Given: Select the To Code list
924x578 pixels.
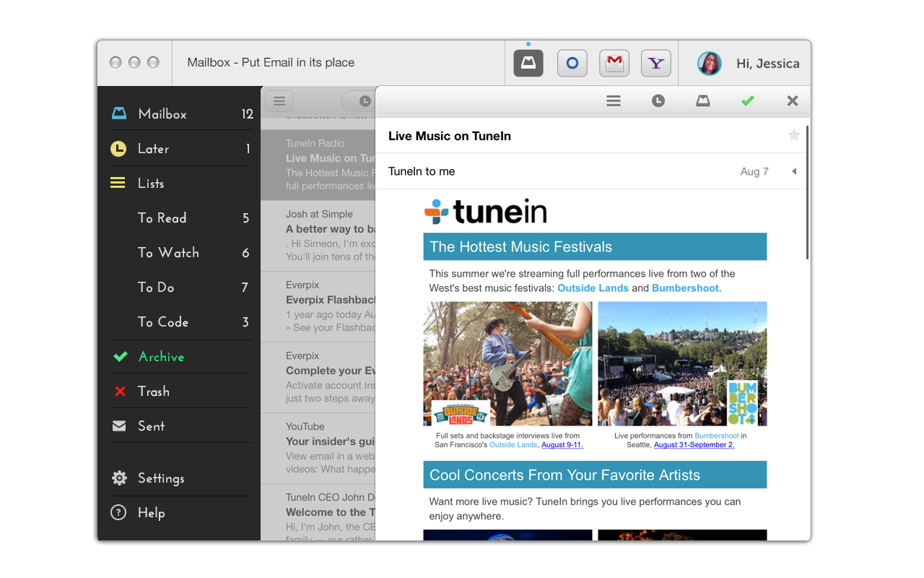Looking at the screenshot, I should click(181, 322).
